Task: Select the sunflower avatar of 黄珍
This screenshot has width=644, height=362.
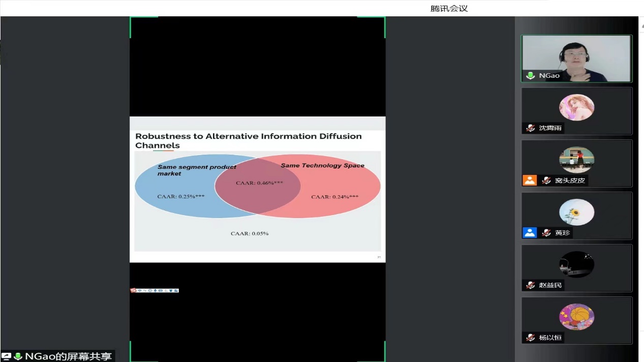Action: 576,212
